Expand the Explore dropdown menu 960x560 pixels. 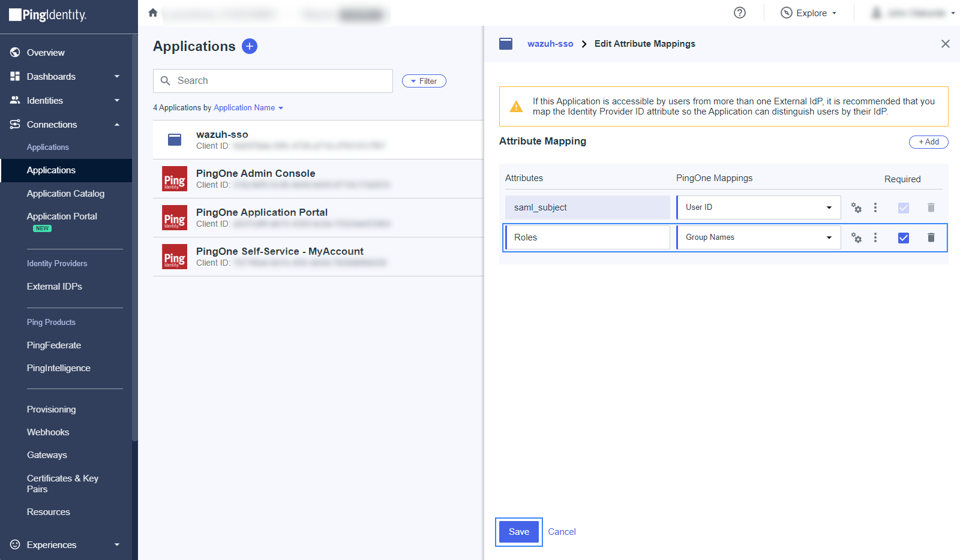coord(809,13)
